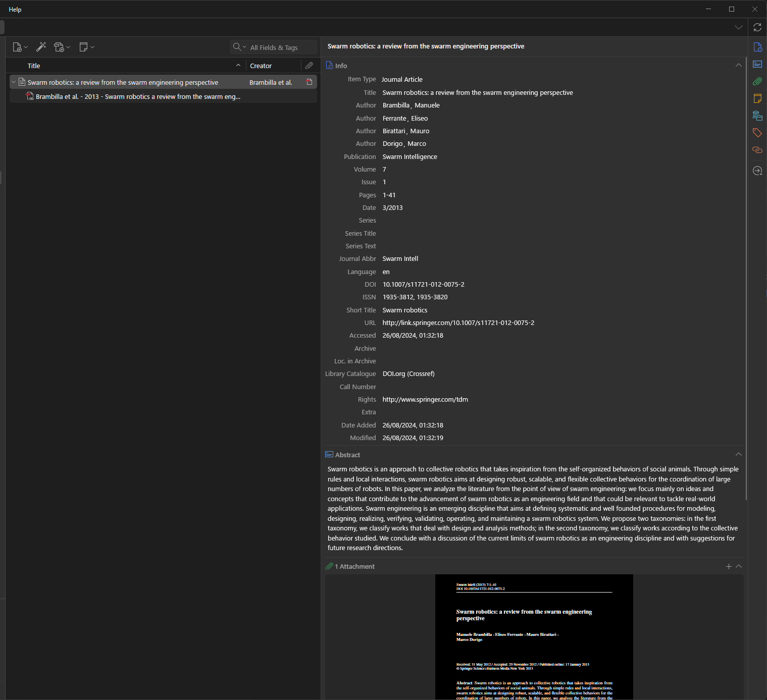The width and height of the screenshot is (767, 700).
Task: Jump to Abstract section in side navigation
Action: pyautogui.click(x=757, y=64)
